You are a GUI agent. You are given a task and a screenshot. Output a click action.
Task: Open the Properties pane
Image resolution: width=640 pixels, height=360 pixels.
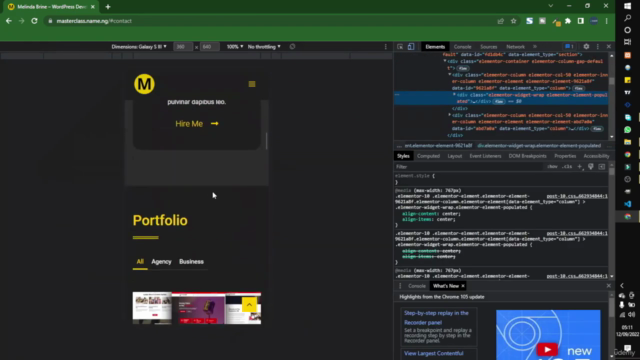[565, 156]
